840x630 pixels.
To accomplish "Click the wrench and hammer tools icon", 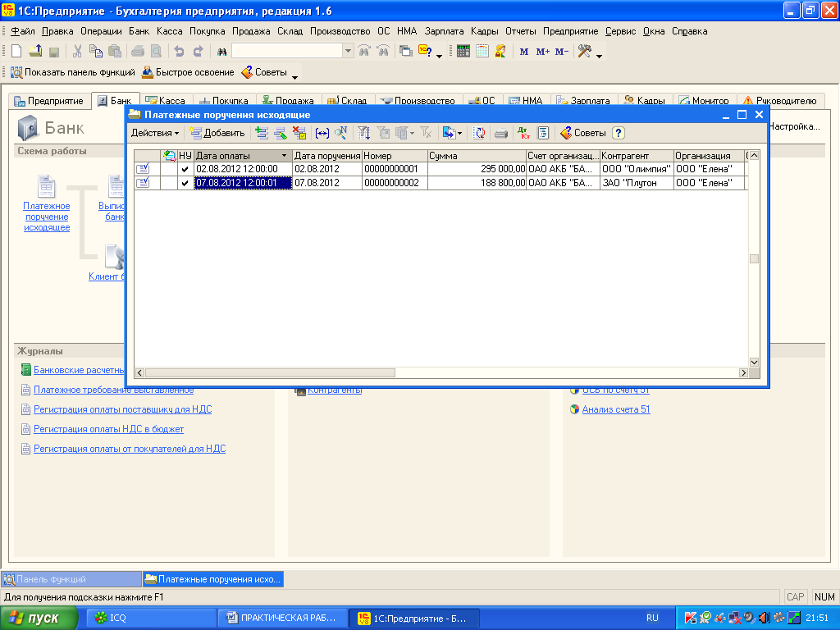I will 584,52.
